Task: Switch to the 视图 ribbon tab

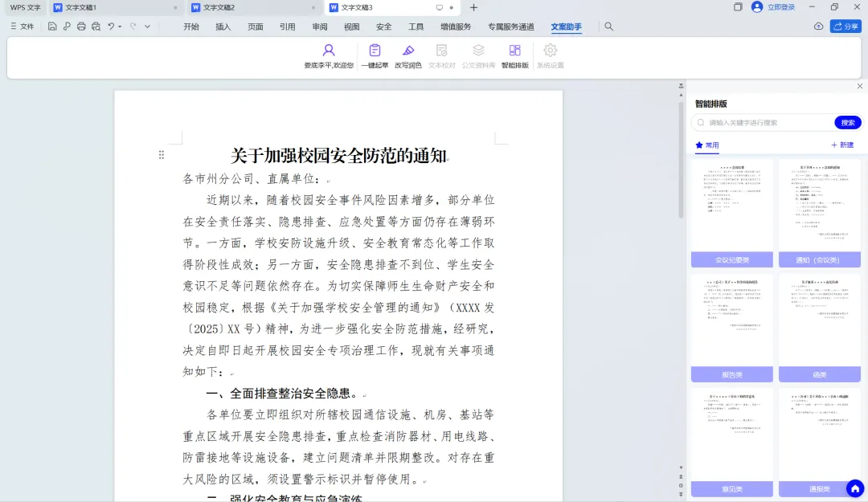Action: [x=351, y=27]
